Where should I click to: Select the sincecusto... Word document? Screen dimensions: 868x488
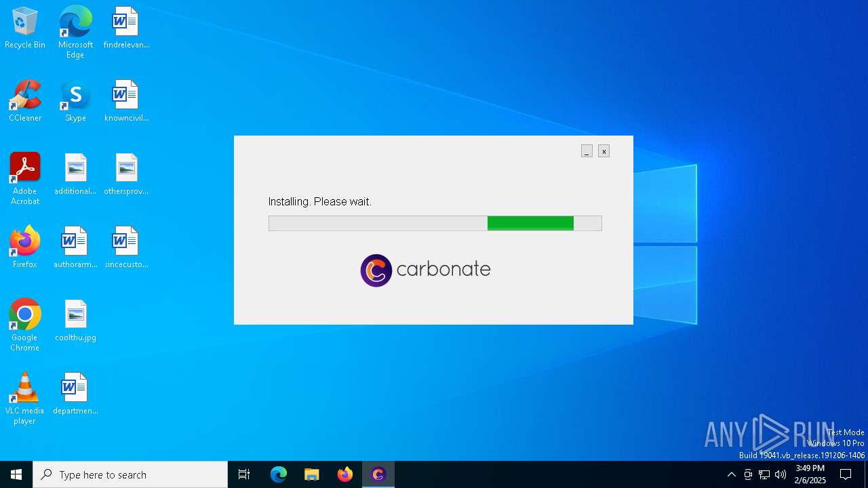tap(126, 247)
